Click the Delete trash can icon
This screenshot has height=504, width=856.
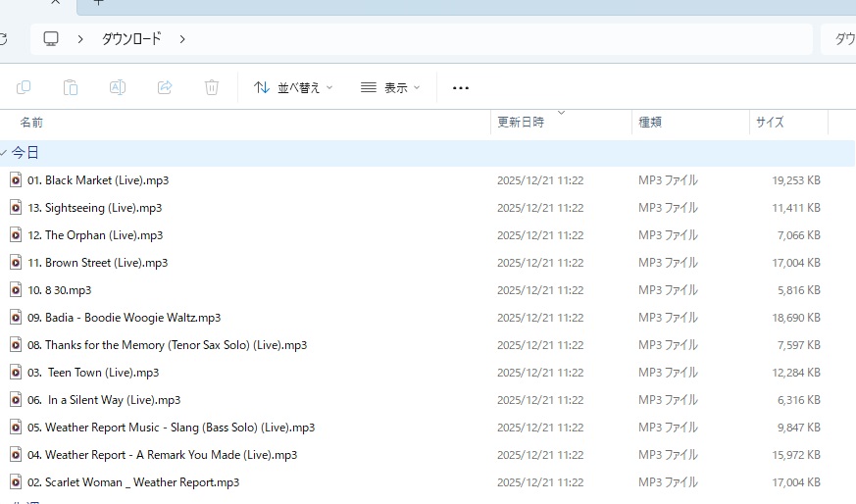click(x=212, y=87)
